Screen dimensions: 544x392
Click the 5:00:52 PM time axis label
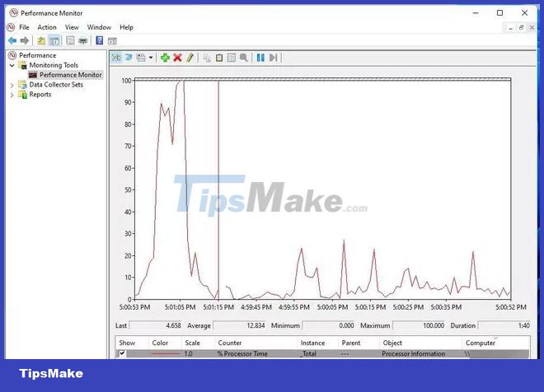pyautogui.click(x=511, y=307)
